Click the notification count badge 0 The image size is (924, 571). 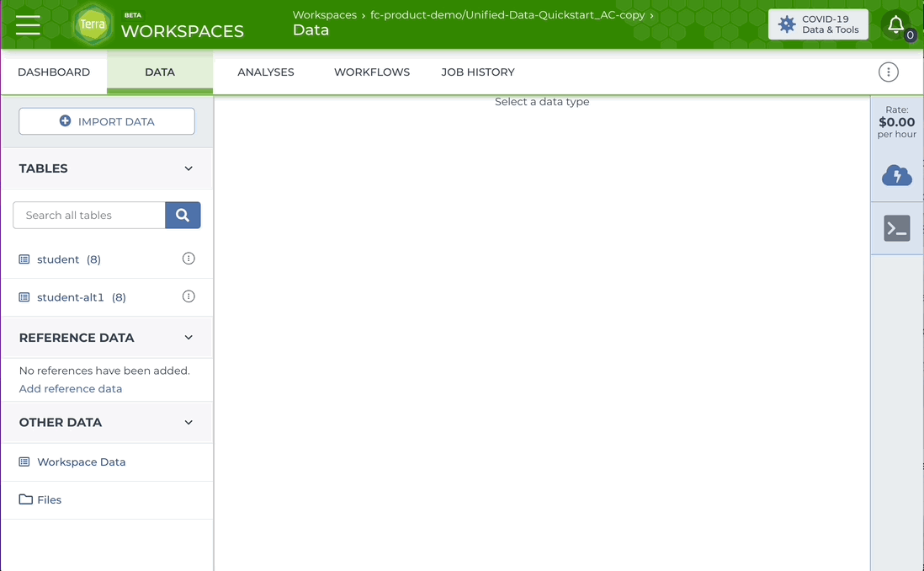click(910, 35)
